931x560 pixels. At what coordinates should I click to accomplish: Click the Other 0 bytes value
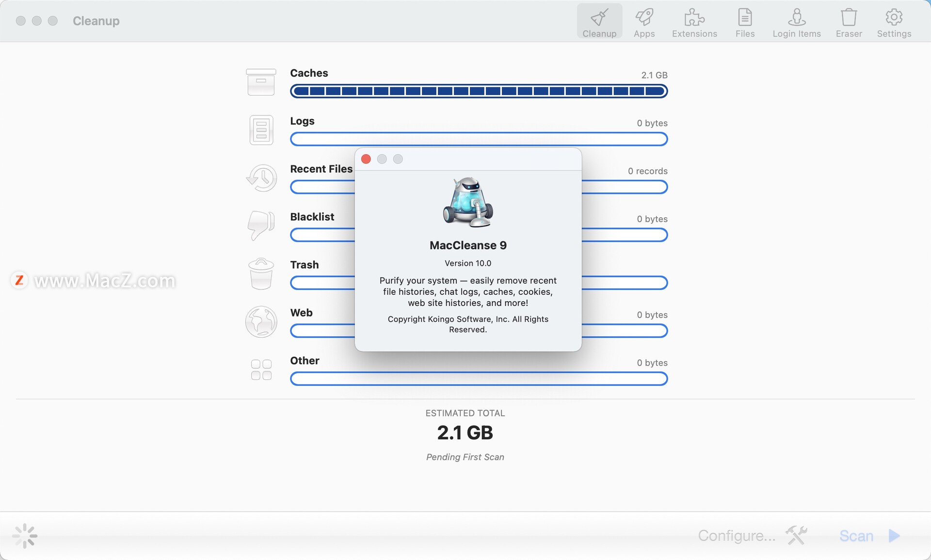coord(652,363)
